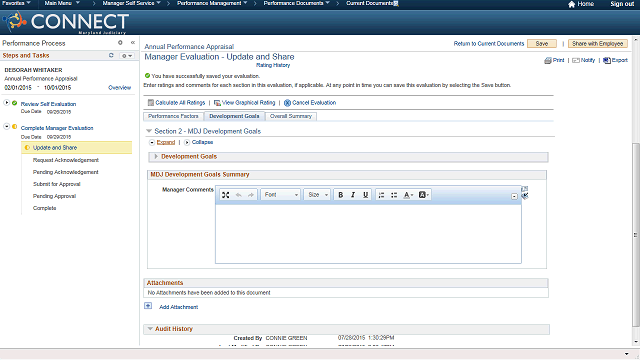640x360 pixels.
Task: Click Return to Current Documents link
Action: [489, 44]
